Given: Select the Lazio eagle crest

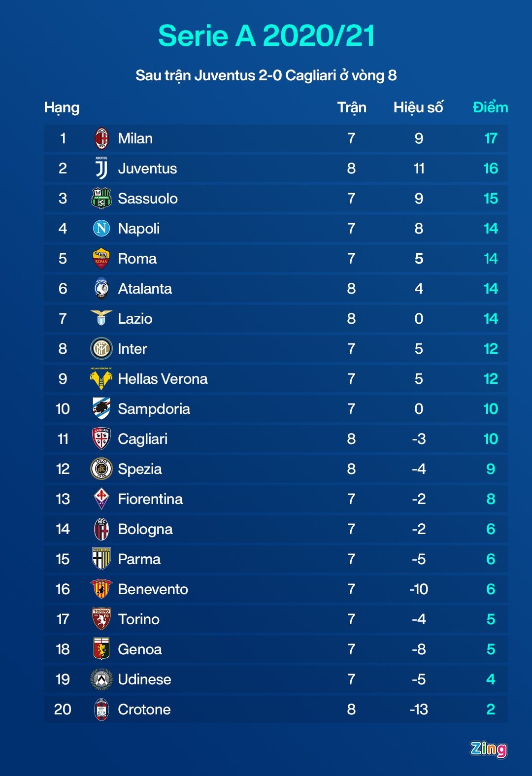Looking at the screenshot, I should 101,318.
